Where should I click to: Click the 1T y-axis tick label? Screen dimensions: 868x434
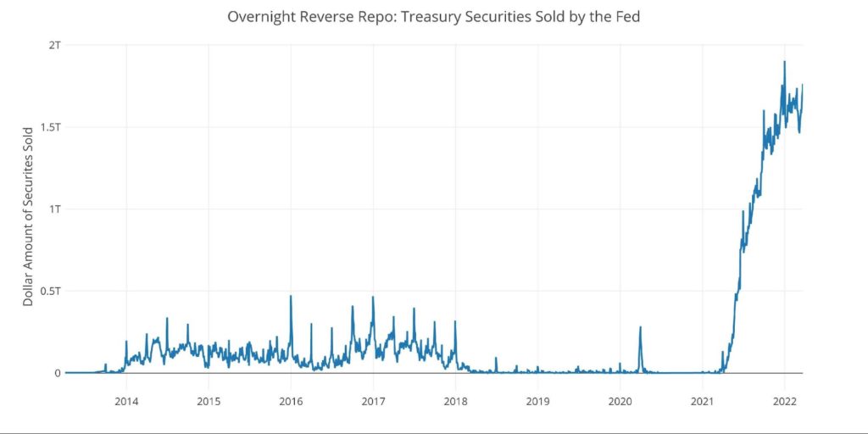point(54,209)
